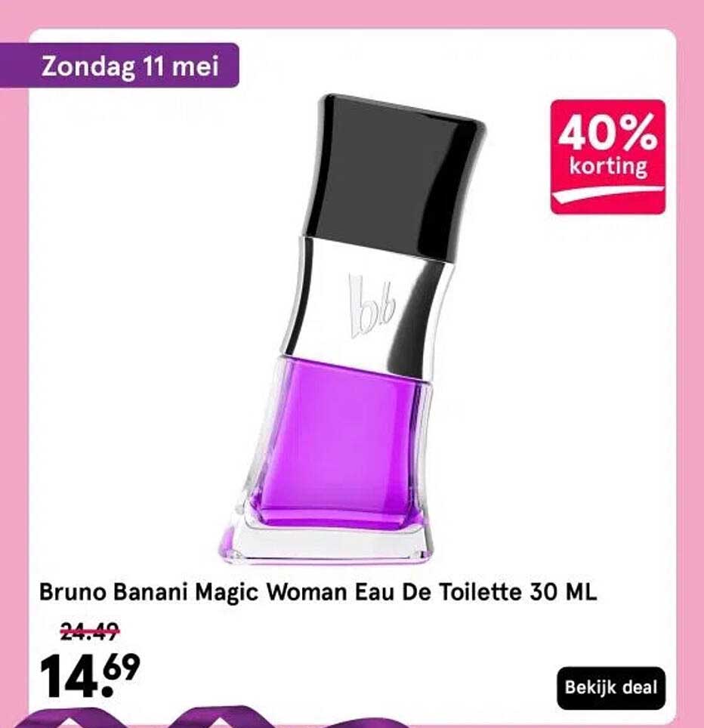Click the sale price 14.69
704x728 pixels.
coord(90,675)
